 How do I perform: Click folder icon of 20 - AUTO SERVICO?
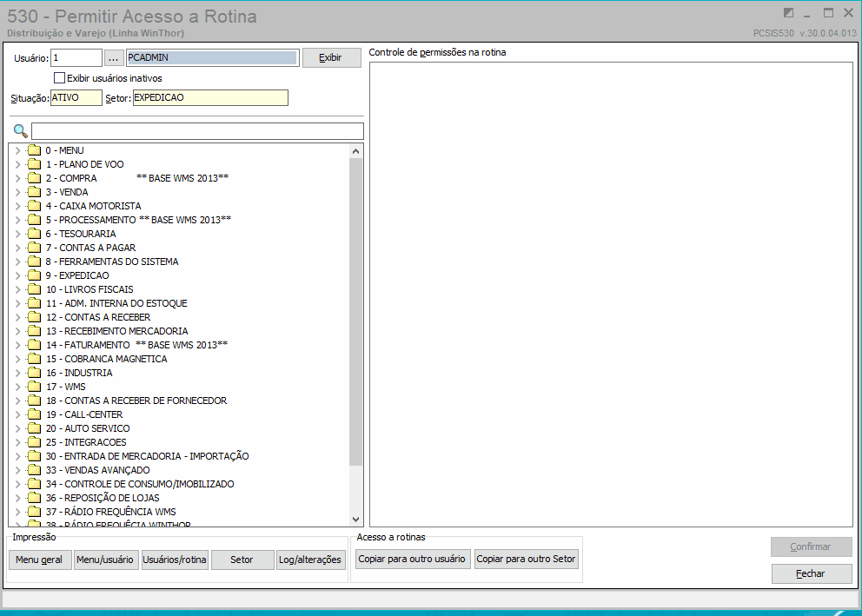coord(35,428)
